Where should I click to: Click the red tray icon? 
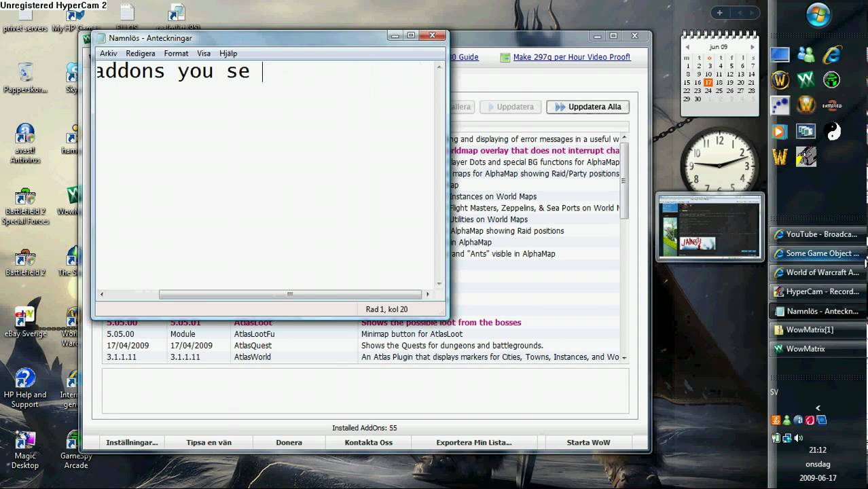pyautogui.click(x=810, y=420)
